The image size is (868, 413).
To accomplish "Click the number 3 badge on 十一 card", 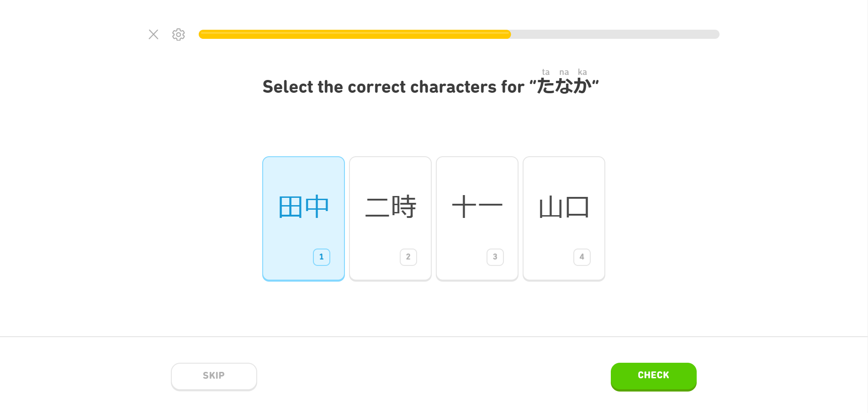I will [x=495, y=257].
